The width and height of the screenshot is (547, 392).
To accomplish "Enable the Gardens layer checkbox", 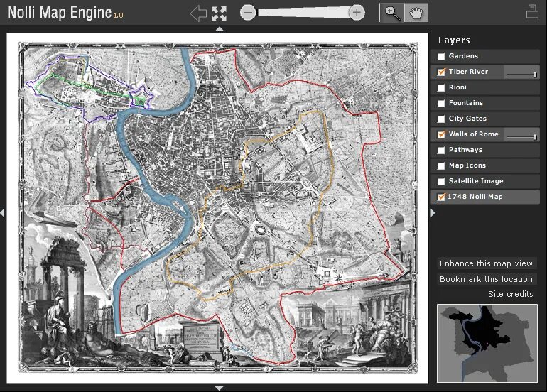I will 441,56.
